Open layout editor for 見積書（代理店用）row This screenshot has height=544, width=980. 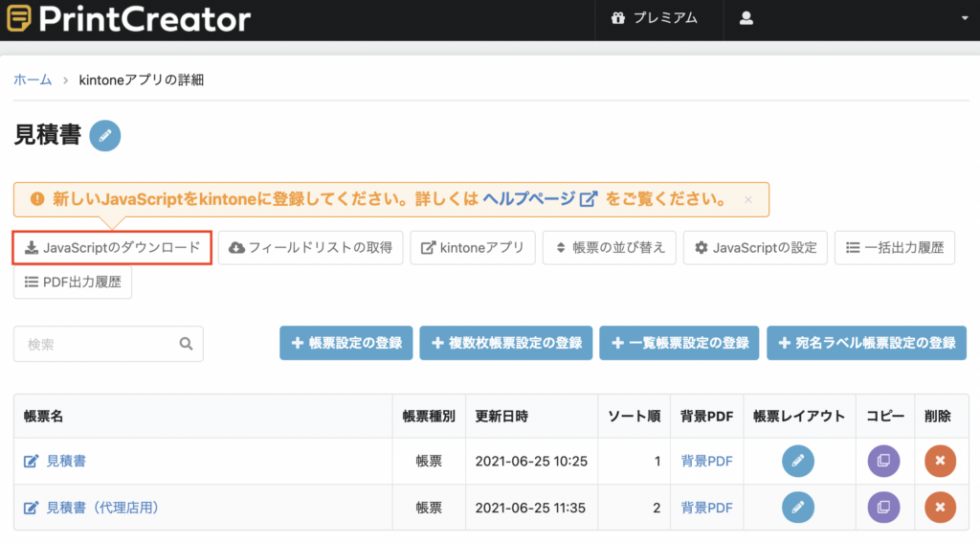point(798,507)
